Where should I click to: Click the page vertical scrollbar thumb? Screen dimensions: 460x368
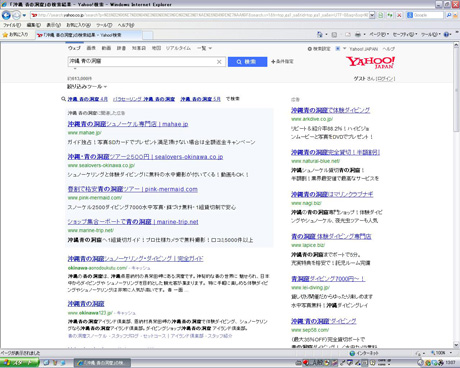click(456, 90)
